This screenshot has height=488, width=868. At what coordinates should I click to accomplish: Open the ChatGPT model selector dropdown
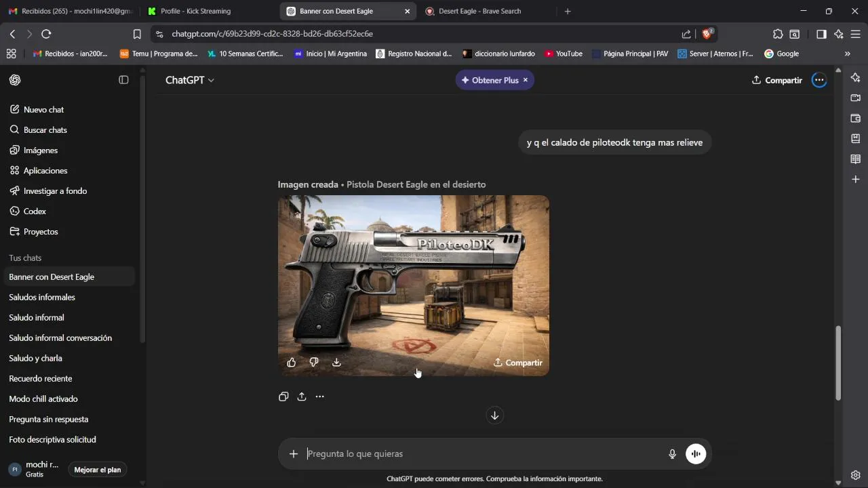pyautogui.click(x=190, y=80)
